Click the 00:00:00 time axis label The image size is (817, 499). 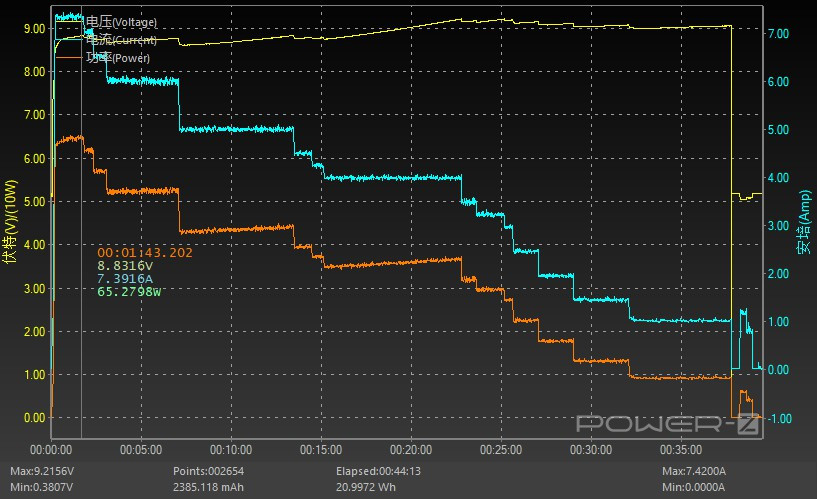51,450
